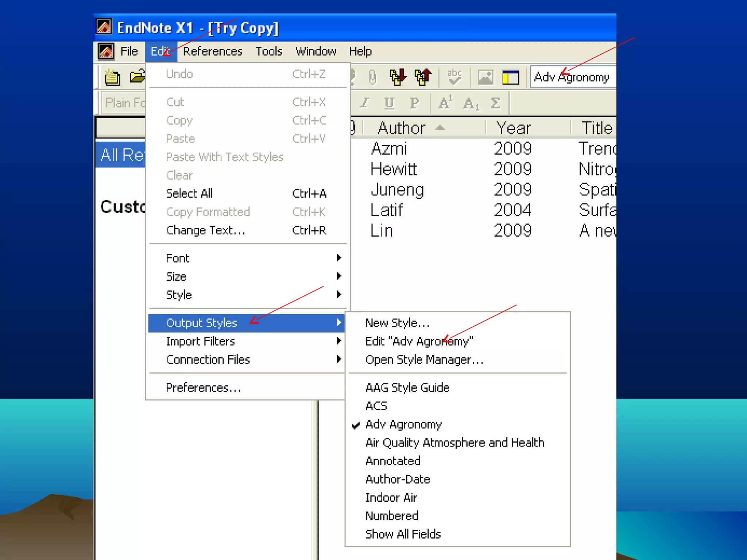
Task: Click Open Style Manager entry
Action: (x=424, y=360)
